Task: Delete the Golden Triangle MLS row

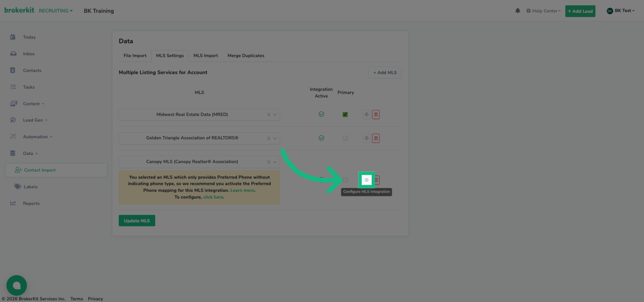Action: (376, 138)
